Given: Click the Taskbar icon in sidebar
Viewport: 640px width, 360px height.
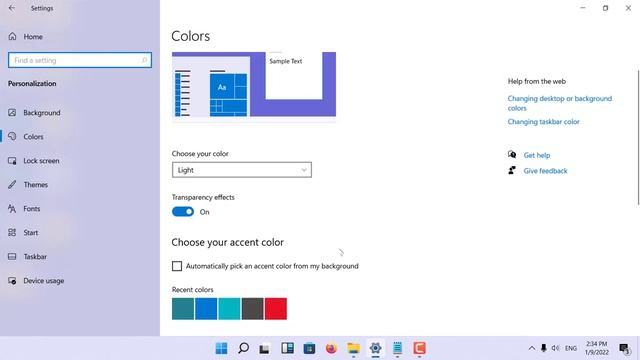Looking at the screenshot, I should (x=12, y=256).
